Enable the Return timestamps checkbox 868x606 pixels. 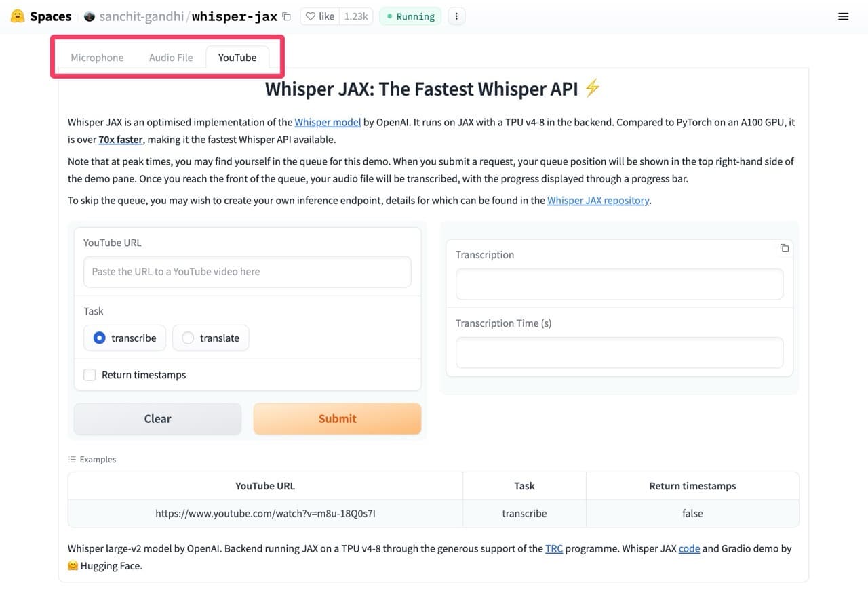[90, 375]
